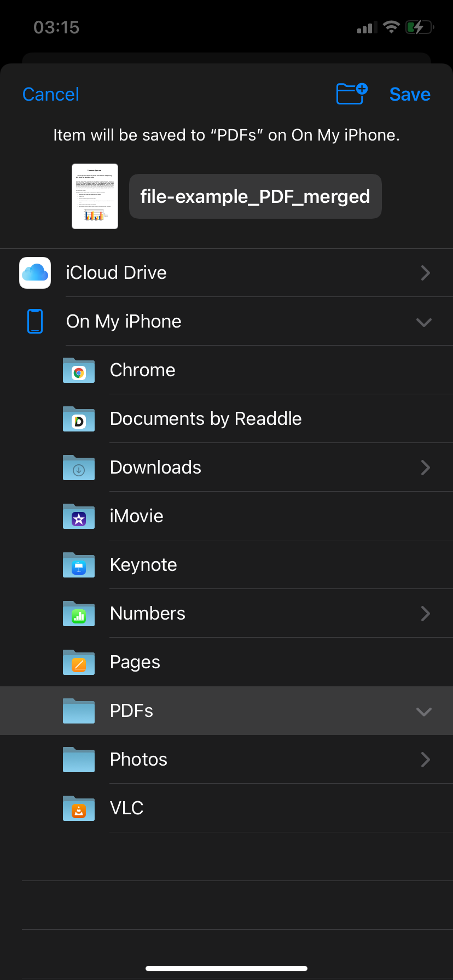Select the On My iPhone label

(124, 322)
